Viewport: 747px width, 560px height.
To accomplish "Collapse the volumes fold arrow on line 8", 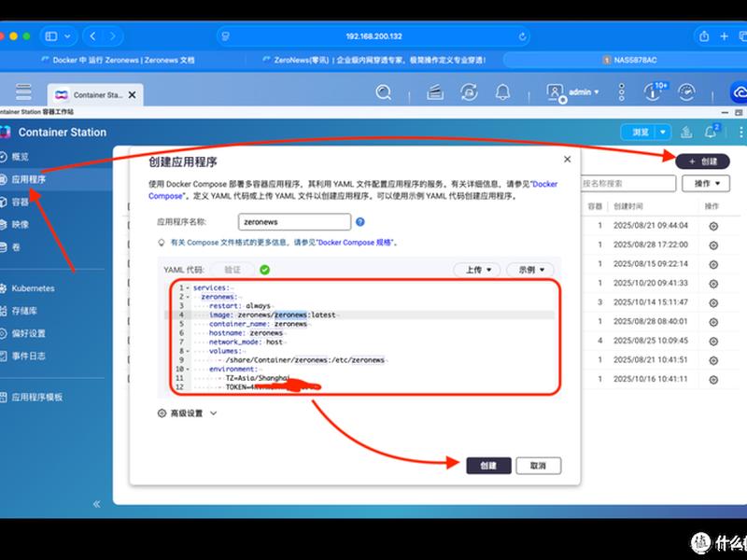I will pyautogui.click(x=188, y=352).
